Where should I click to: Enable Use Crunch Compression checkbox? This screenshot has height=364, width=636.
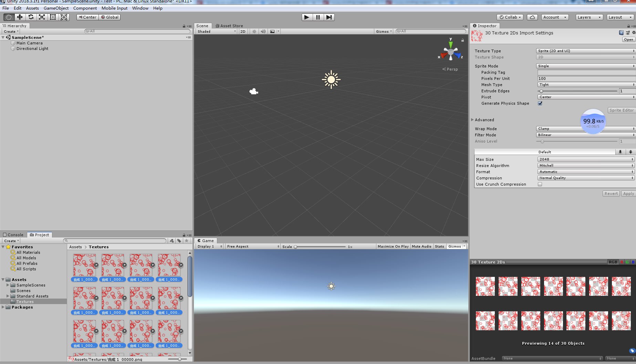(x=540, y=184)
